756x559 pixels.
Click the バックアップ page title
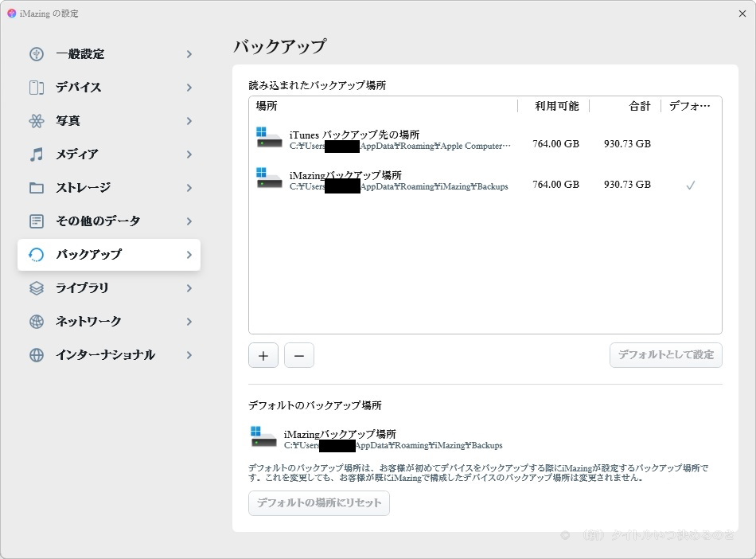point(279,46)
